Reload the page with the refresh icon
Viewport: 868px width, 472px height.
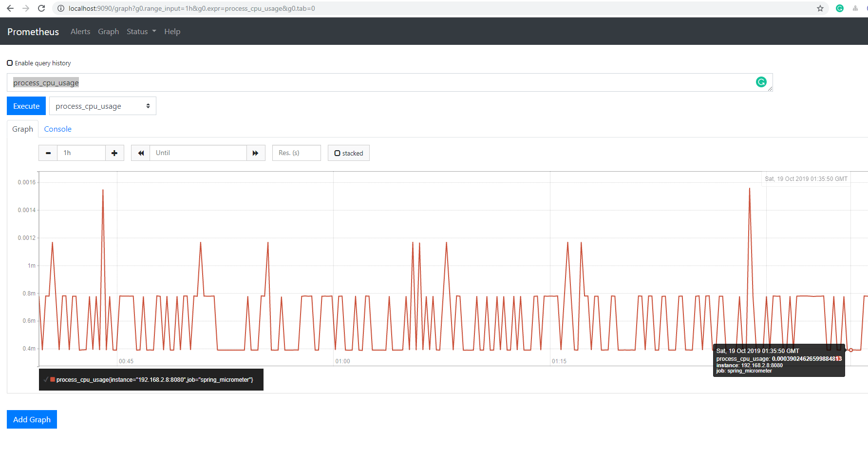coord(41,8)
